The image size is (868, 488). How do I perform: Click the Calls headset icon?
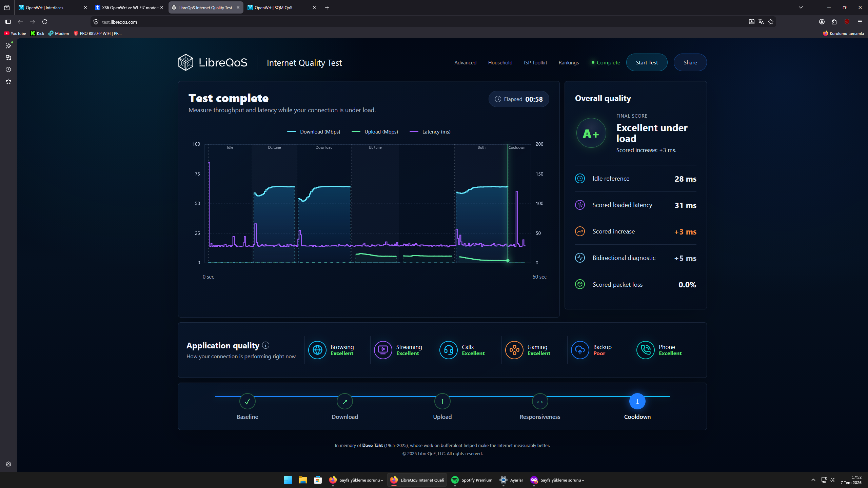(x=449, y=350)
